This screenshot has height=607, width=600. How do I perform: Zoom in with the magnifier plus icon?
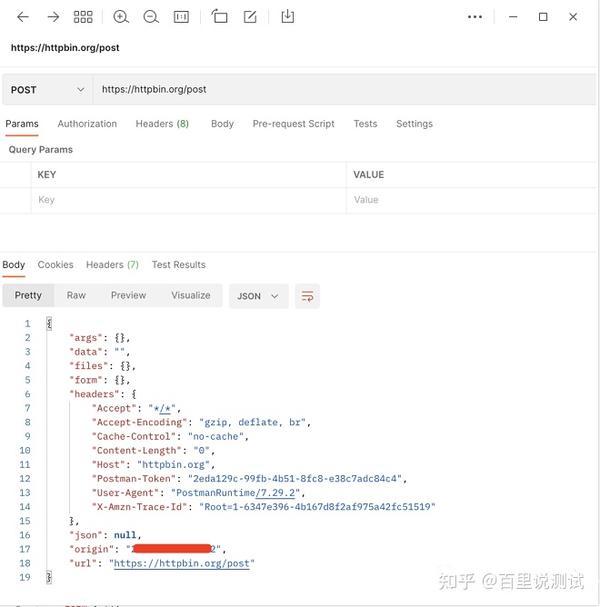pyautogui.click(x=121, y=17)
